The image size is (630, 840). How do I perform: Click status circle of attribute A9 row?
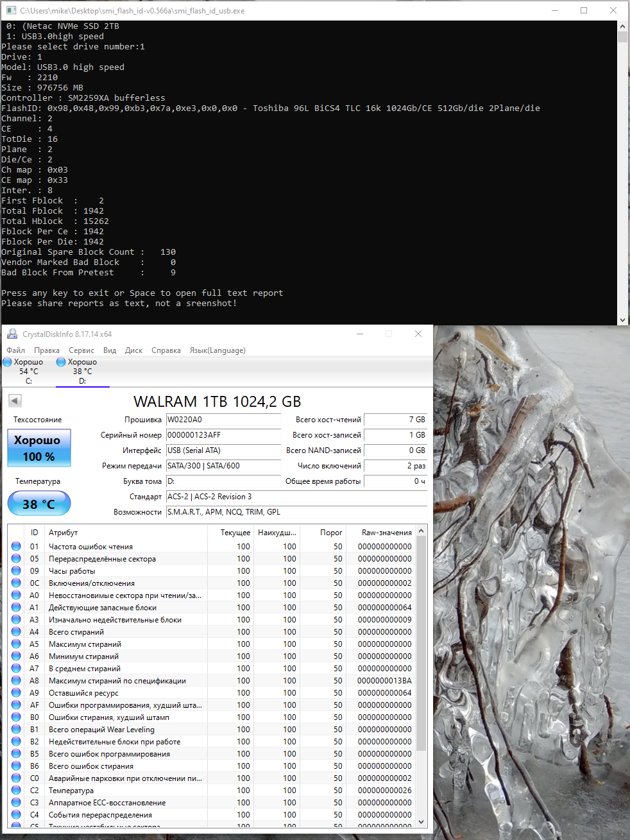click(x=16, y=692)
